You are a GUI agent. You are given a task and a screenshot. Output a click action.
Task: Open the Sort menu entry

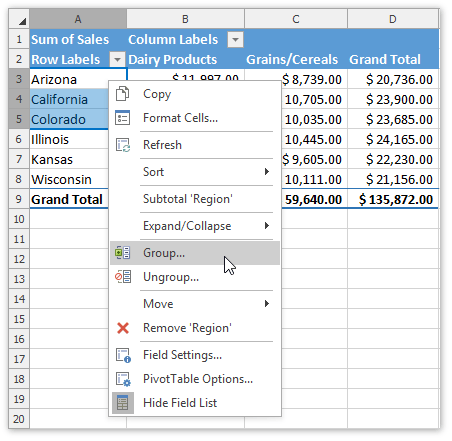pos(195,172)
